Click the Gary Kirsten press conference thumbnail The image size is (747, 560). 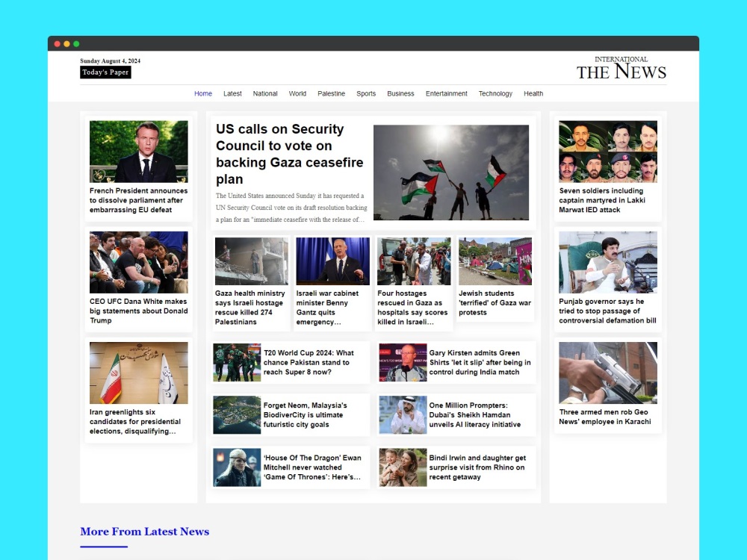point(403,362)
